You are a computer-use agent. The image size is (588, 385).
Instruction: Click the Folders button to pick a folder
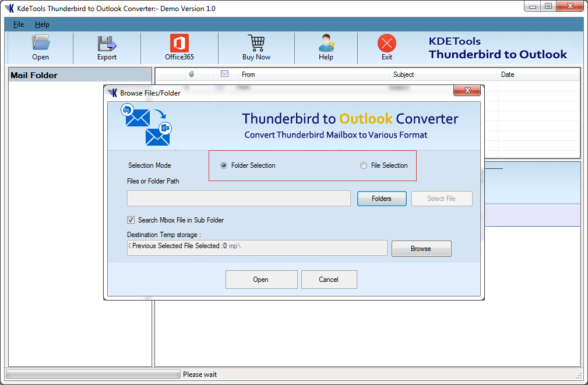click(382, 198)
